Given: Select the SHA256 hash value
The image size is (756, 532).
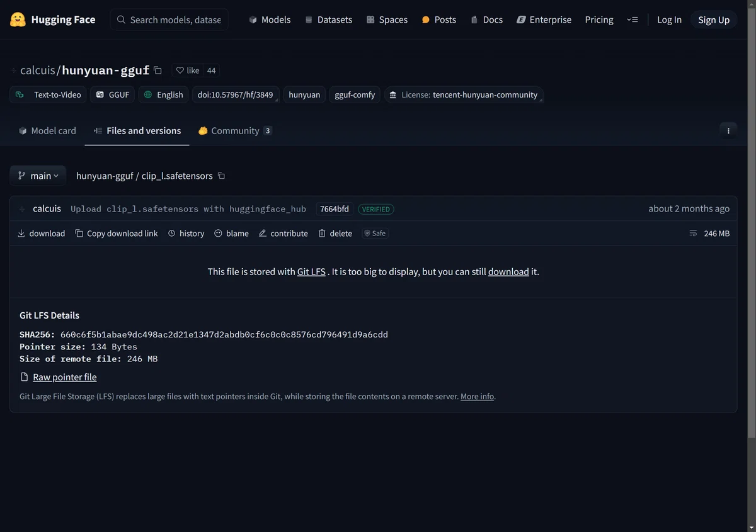Looking at the screenshot, I should pyautogui.click(x=224, y=334).
